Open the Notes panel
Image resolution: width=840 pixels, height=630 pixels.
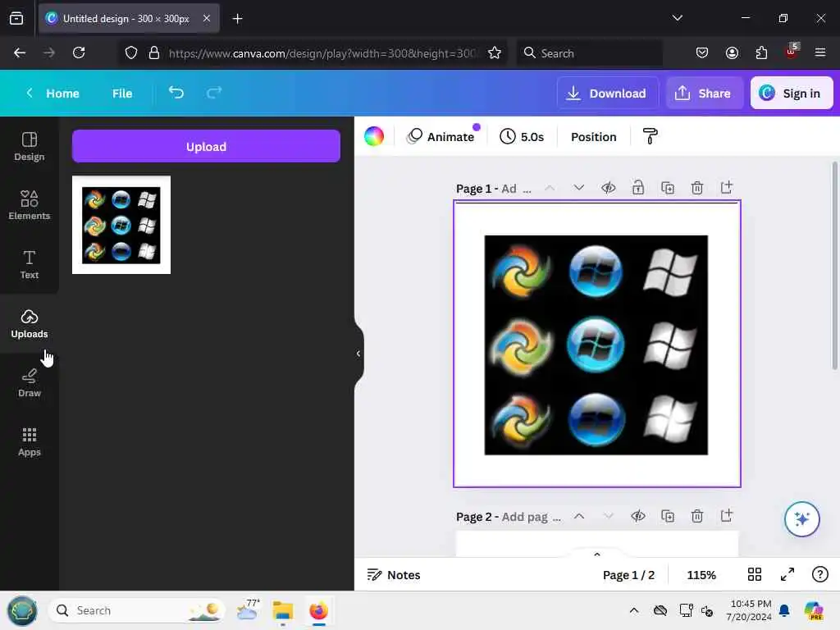click(394, 575)
